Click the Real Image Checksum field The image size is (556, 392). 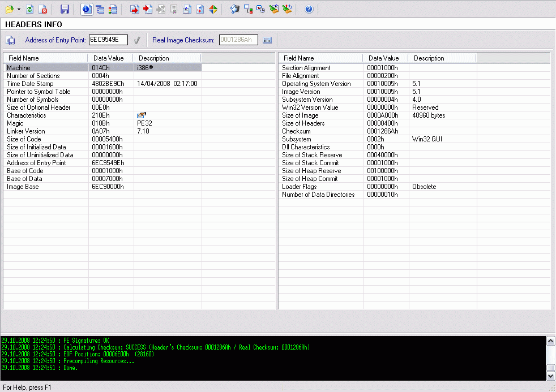[x=238, y=40]
